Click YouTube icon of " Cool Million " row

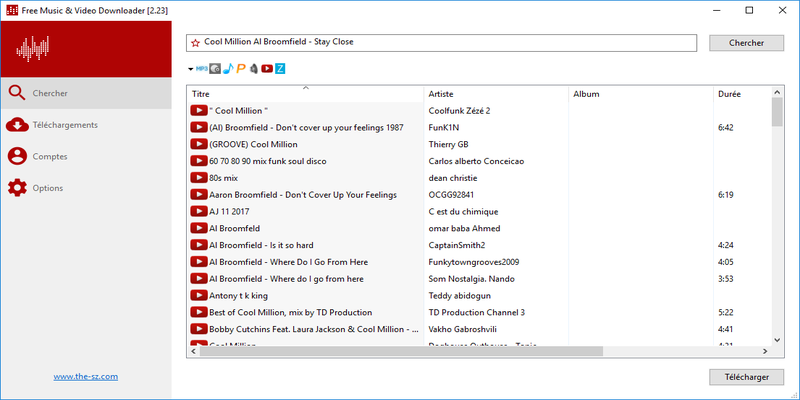click(198, 111)
